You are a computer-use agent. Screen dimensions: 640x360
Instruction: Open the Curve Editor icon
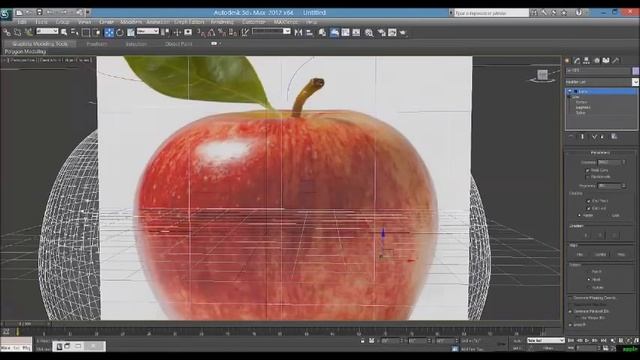pos(345,32)
